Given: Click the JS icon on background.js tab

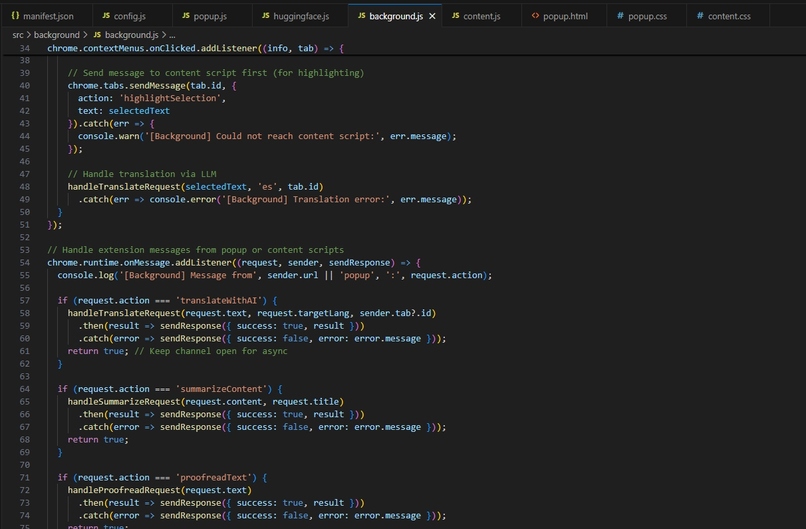Looking at the screenshot, I should click(361, 15).
